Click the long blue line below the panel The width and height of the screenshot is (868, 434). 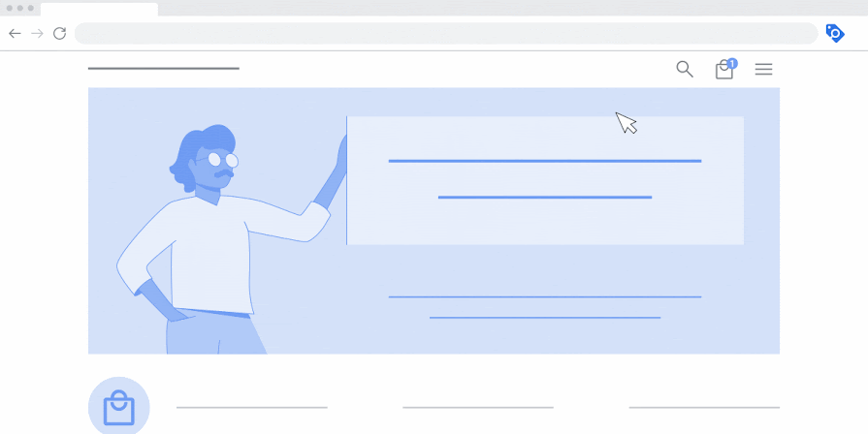[x=545, y=296]
